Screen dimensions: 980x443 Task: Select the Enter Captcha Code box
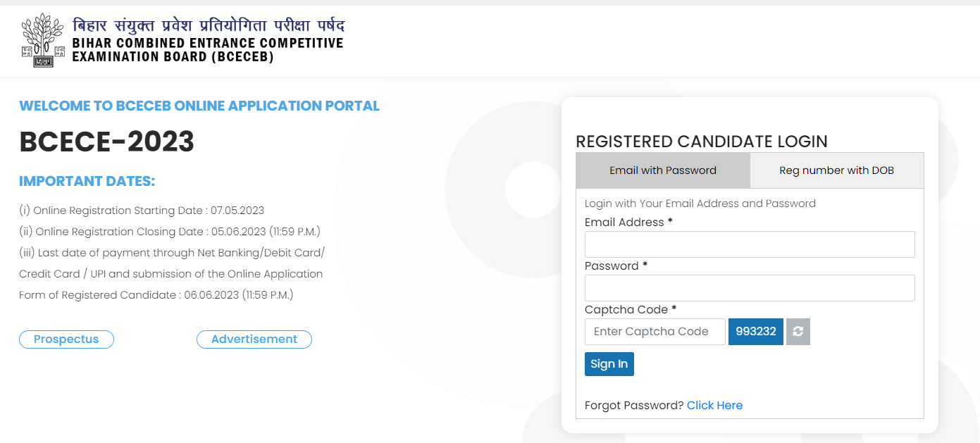655,332
